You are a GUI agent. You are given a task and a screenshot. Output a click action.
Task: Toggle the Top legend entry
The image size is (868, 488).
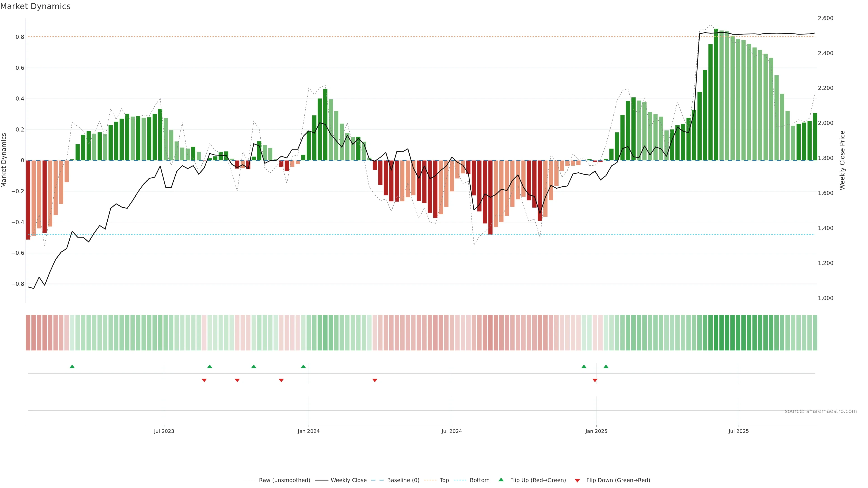pos(444,480)
